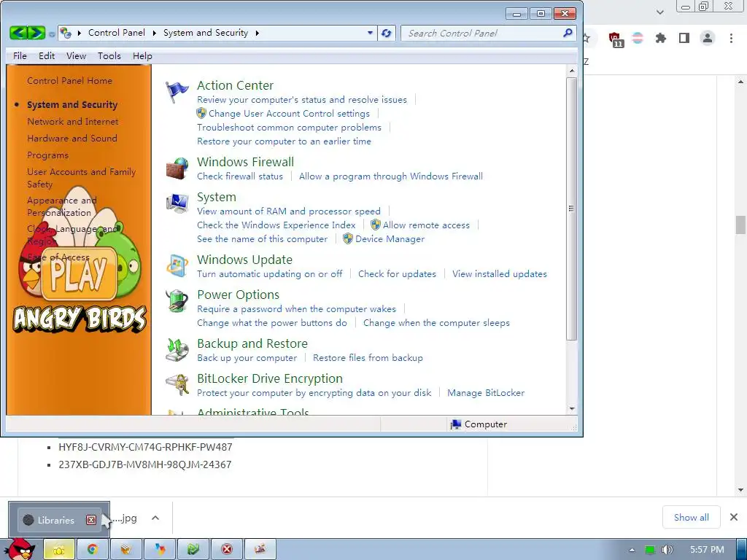Click the Backup and Restore icon

(x=177, y=350)
